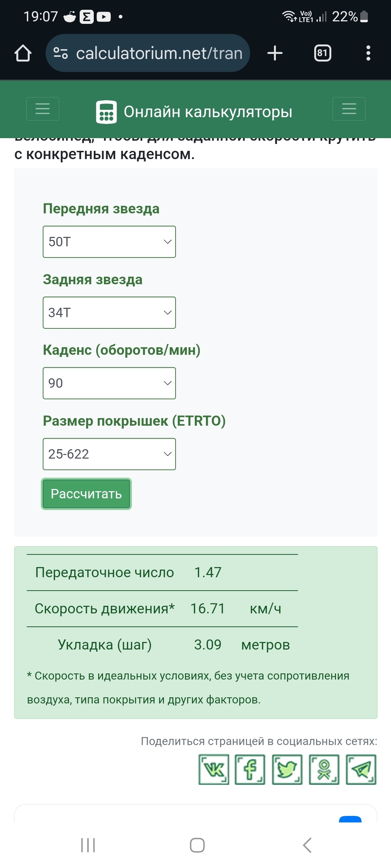Tap the calculator logo icon
This screenshot has width=391, height=868.
(106, 112)
